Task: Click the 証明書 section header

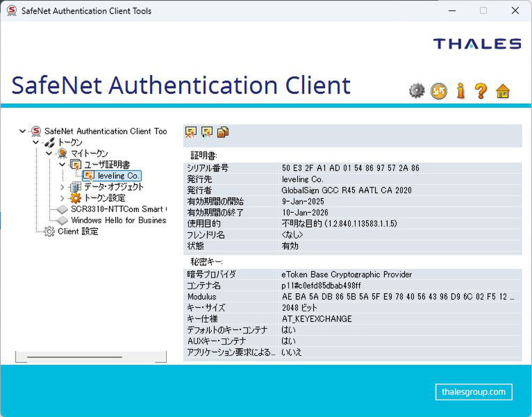Action: coord(203,156)
